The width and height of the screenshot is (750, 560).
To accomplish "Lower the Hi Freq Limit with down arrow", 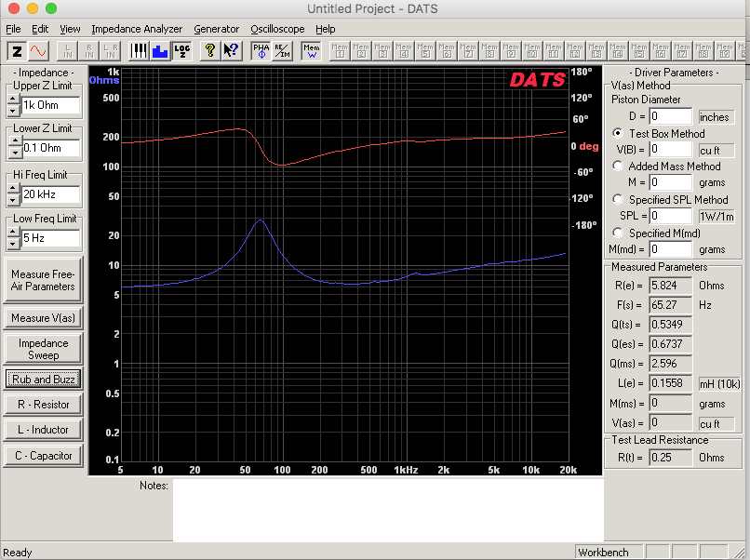I will tap(13, 200).
